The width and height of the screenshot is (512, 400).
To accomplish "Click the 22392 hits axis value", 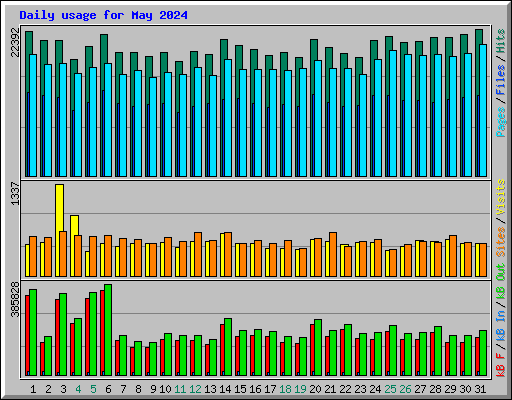I will click(x=15, y=43).
